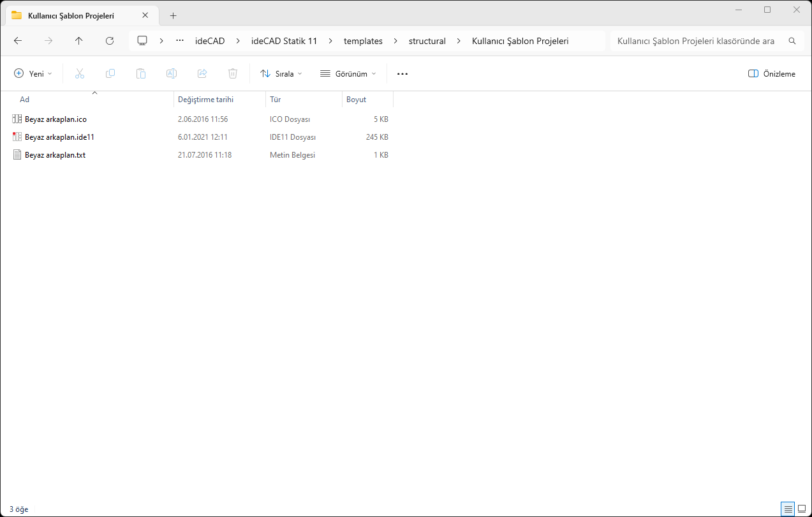
Task: Navigate back using the back arrow
Action: (18, 41)
